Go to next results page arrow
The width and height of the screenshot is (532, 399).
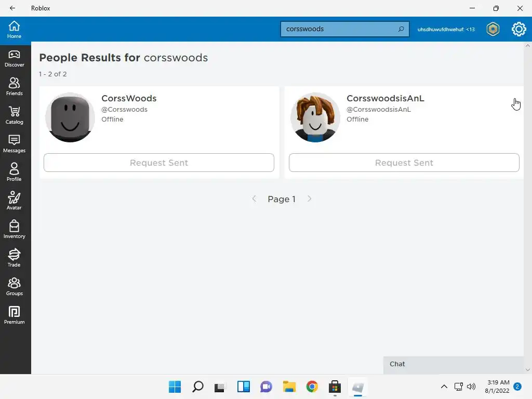click(x=309, y=199)
